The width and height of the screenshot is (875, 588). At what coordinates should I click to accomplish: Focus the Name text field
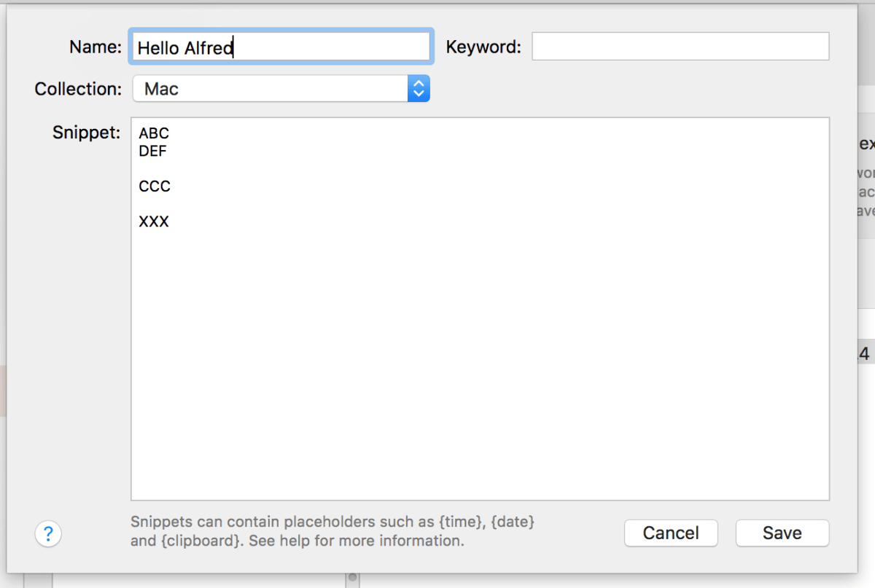tap(281, 47)
